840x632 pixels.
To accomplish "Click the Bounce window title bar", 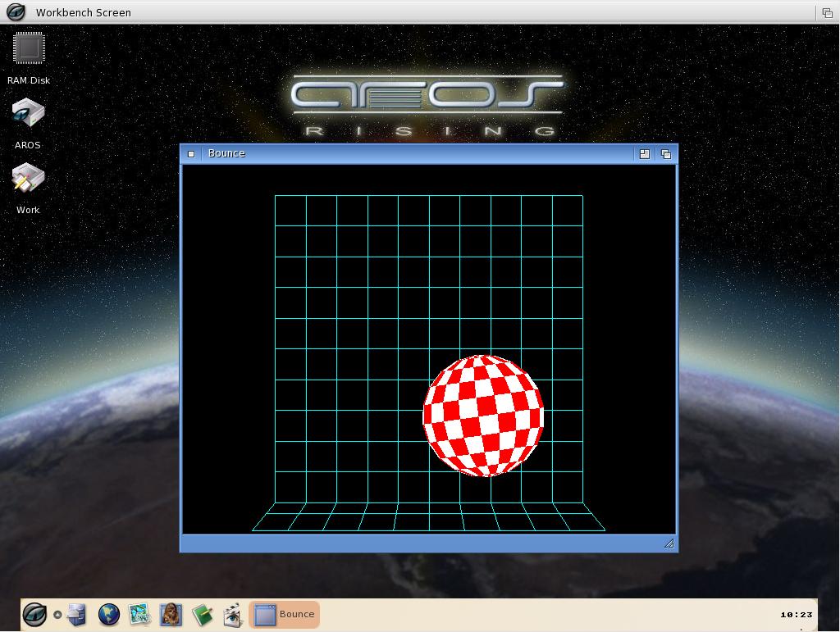I will (x=418, y=154).
